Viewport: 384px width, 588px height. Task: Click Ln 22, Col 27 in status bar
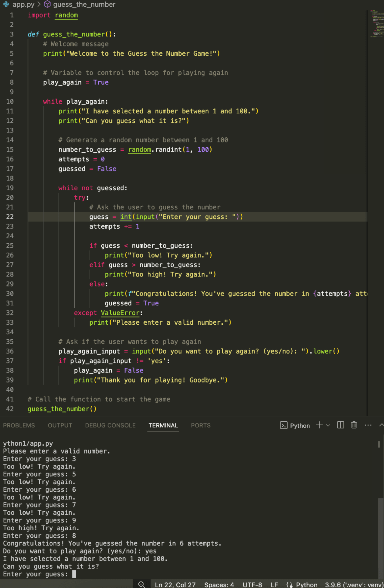pos(175,584)
